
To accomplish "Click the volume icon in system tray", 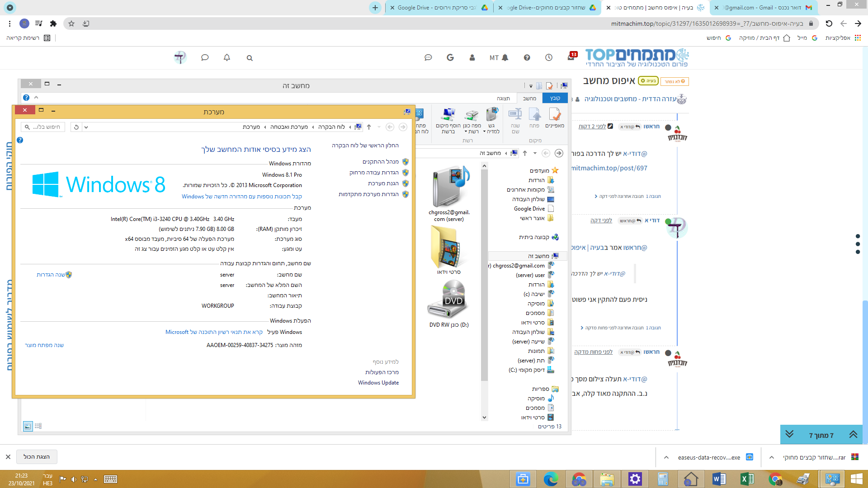I will coord(73,479).
